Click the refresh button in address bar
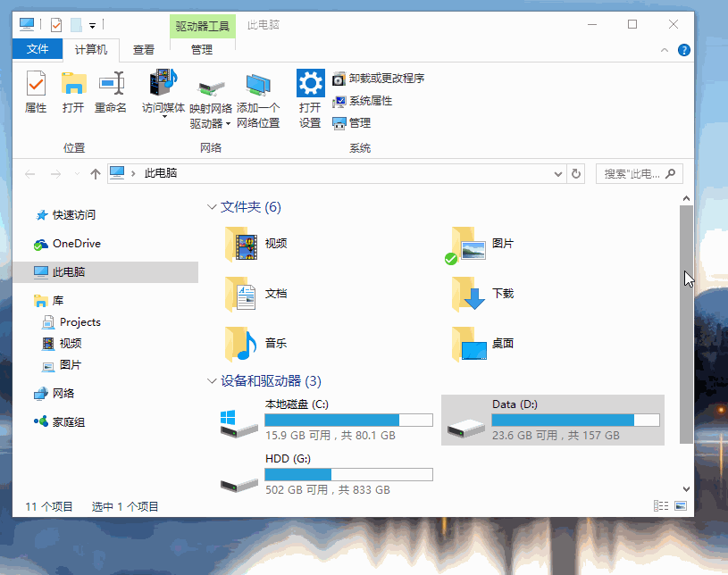Image resolution: width=728 pixels, height=575 pixels. point(575,173)
